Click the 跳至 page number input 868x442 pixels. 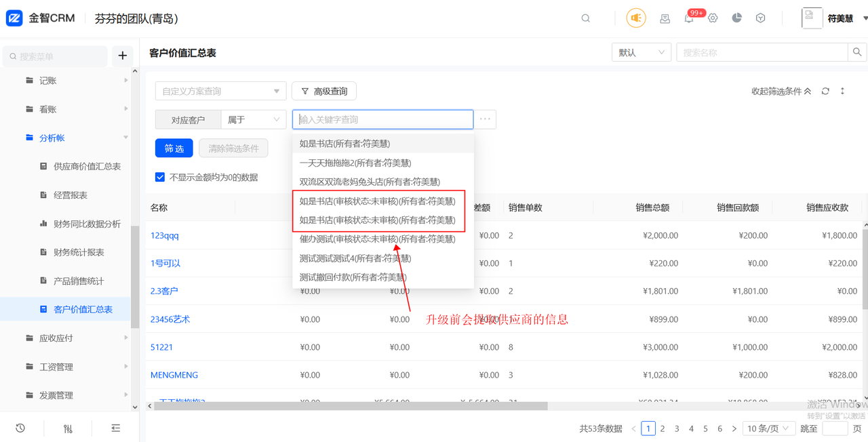coord(835,428)
